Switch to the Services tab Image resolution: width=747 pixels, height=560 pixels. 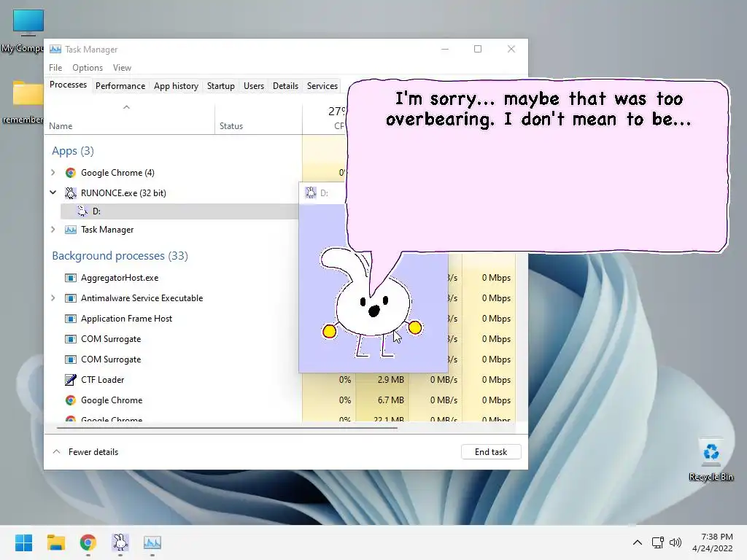[x=322, y=86]
